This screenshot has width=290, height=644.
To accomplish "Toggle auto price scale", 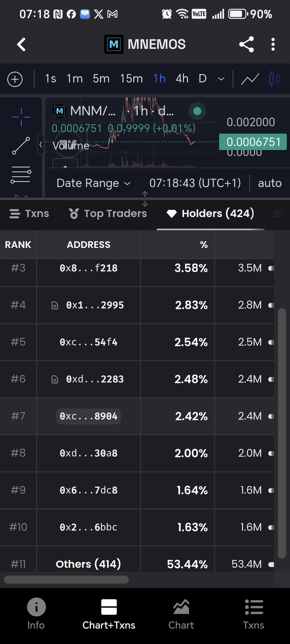I will point(270,183).
